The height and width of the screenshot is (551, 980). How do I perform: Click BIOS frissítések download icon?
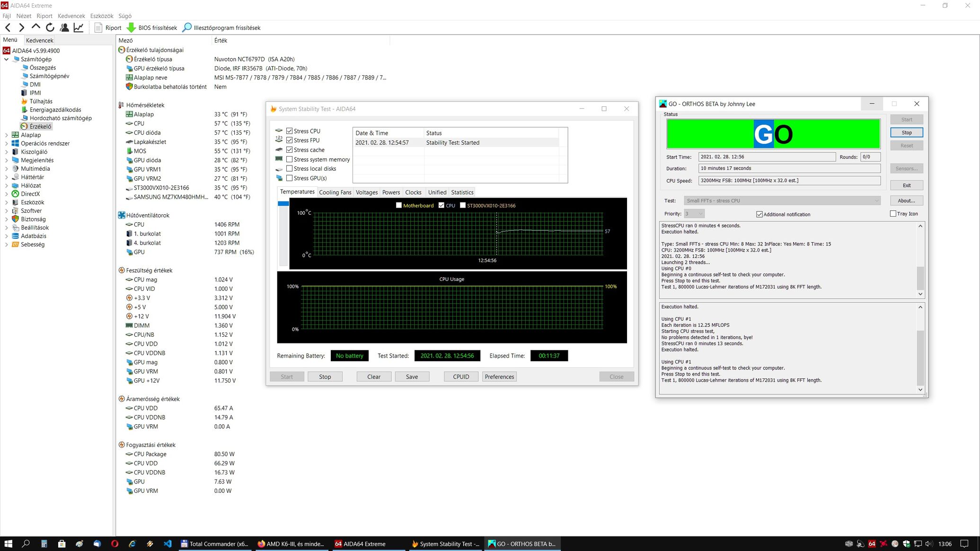tap(132, 27)
